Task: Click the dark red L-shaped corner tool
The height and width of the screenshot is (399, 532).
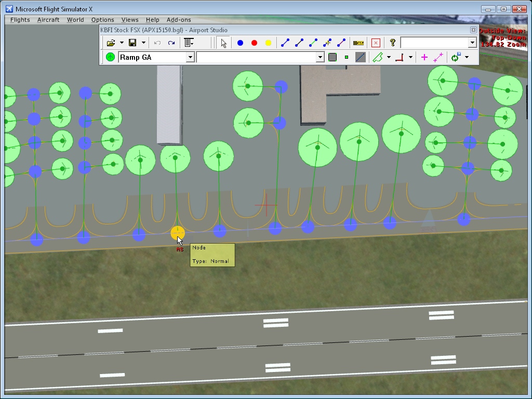Action: pyautogui.click(x=400, y=57)
